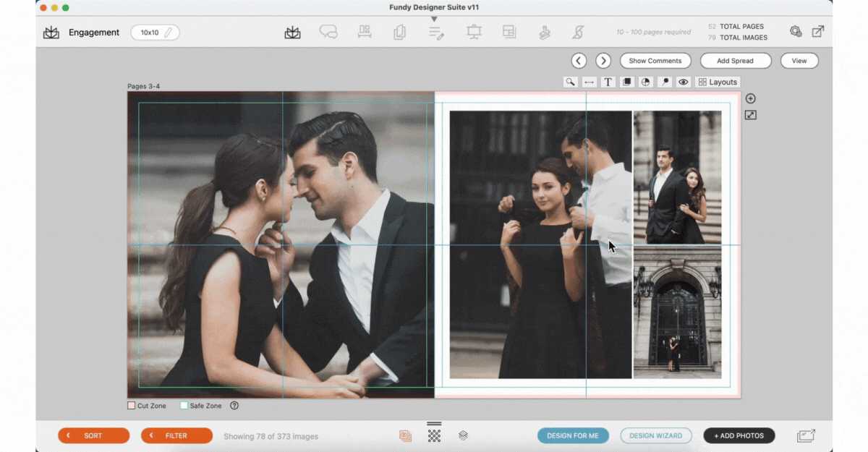Open the Wall Art room designer icon
The height and width of the screenshot is (452, 868).
365,33
